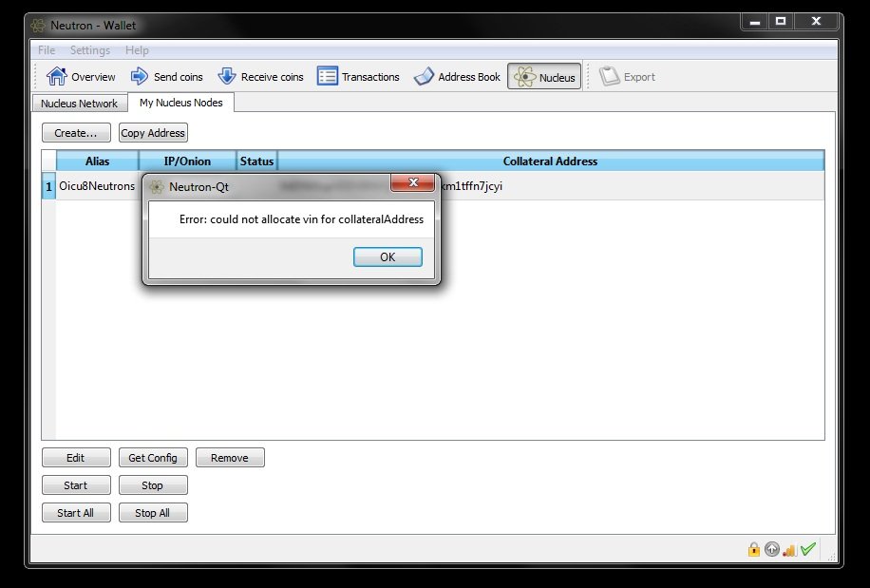
Task: Click the collateral address ending xm1tffn7jcyi
Action: (x=472, y=186)
